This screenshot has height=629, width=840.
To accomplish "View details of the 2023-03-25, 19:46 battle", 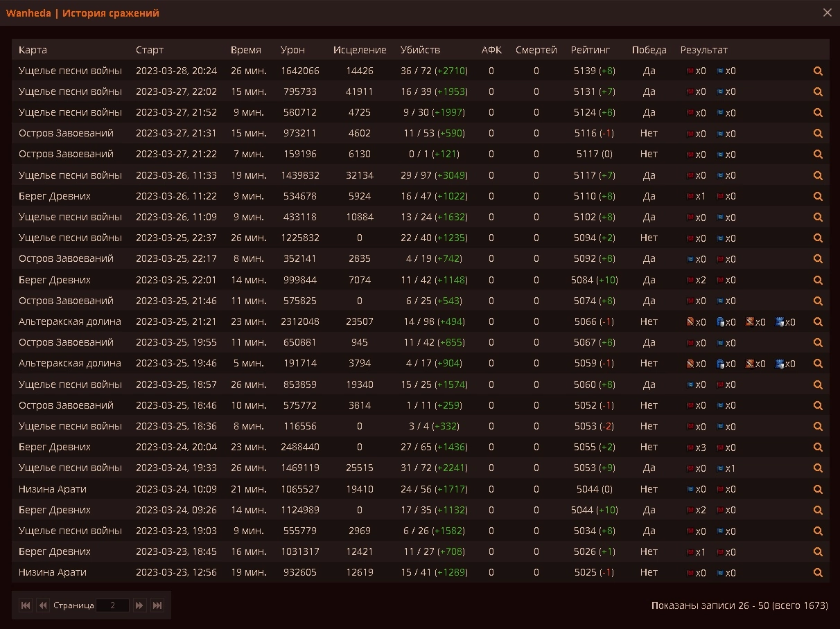I will click(x=818, y=364).
